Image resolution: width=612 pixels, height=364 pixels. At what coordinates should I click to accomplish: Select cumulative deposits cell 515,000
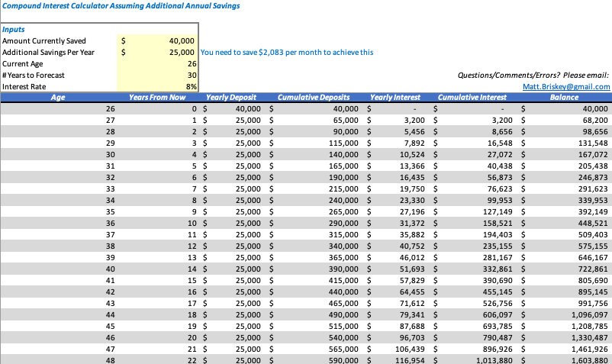click(x=343, y=326)
